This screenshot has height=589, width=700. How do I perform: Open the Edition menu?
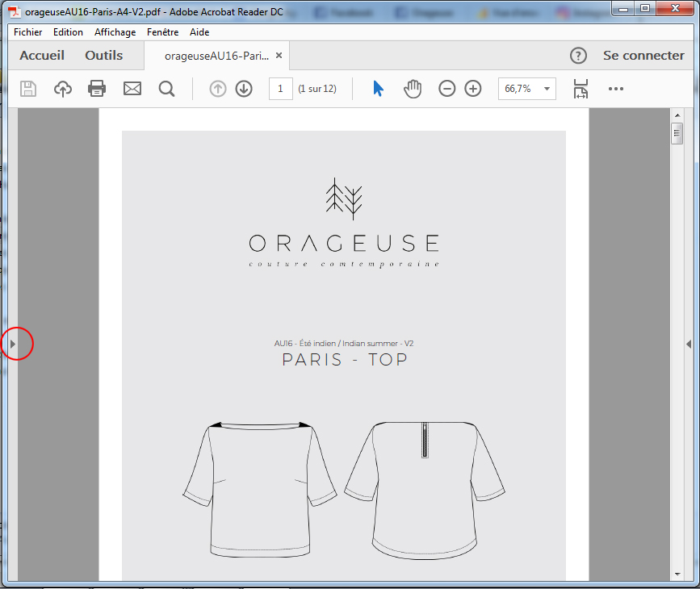click(x=68, y=32)
